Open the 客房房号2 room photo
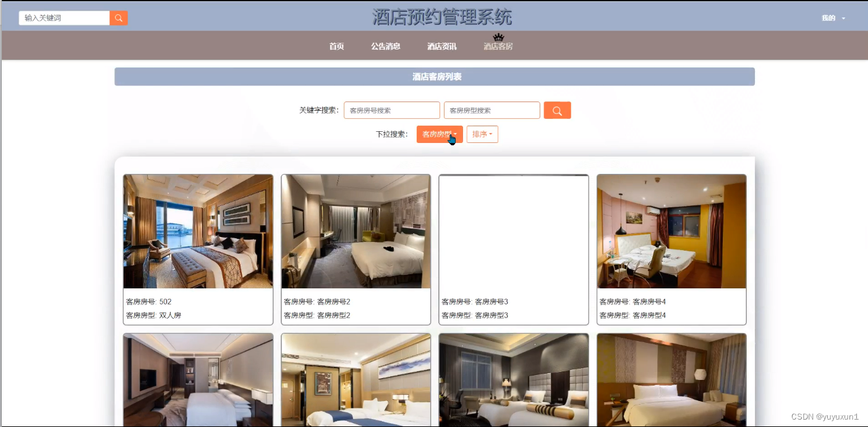Viewport: 868px width, 427px height. (x=356, y=231)
